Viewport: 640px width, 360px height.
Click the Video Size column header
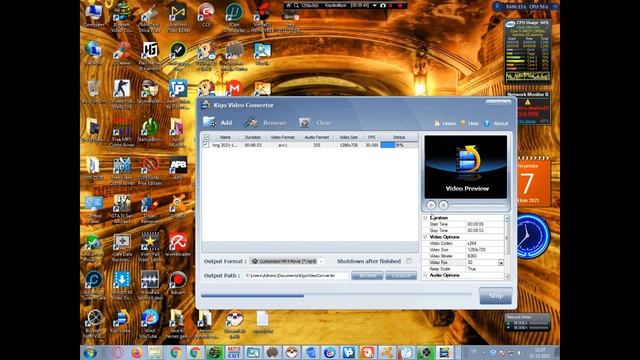(x=348, y=137)
